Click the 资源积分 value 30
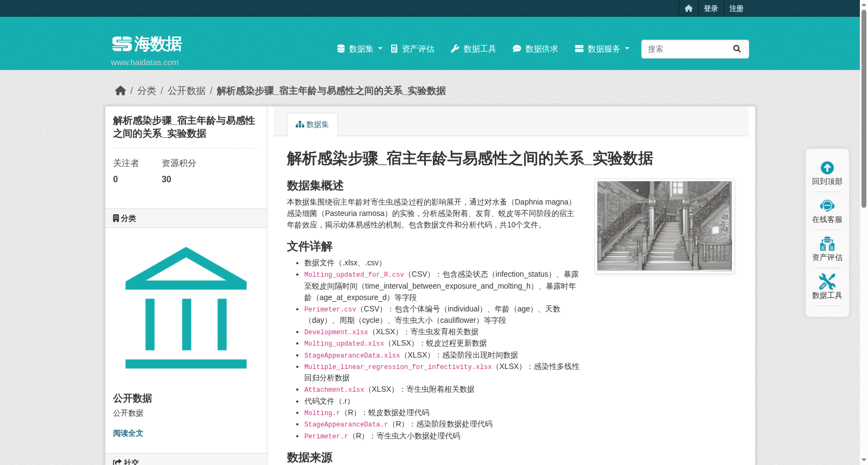868x465 pixels. click(x=167, y=180)
